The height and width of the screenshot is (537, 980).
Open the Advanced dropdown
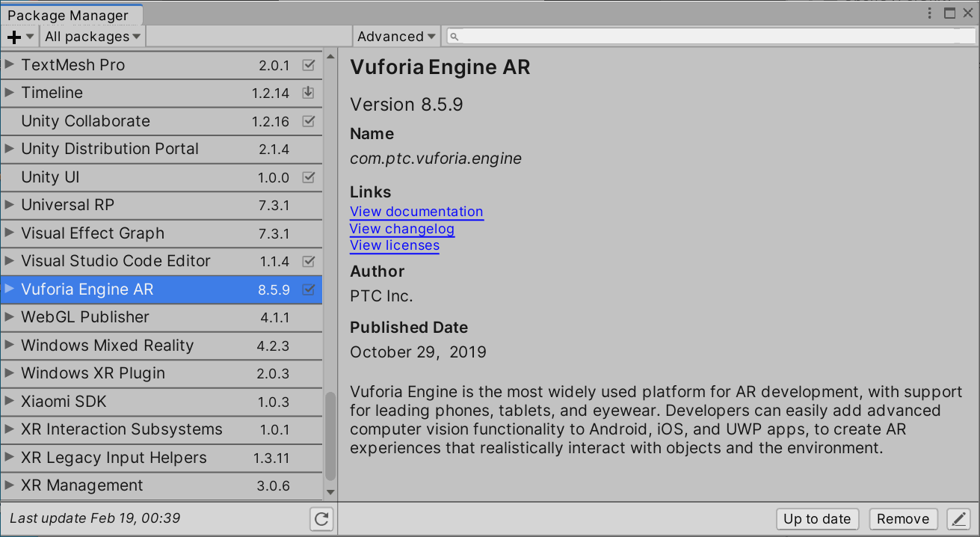pyautogui.click(x=396, y=37)
